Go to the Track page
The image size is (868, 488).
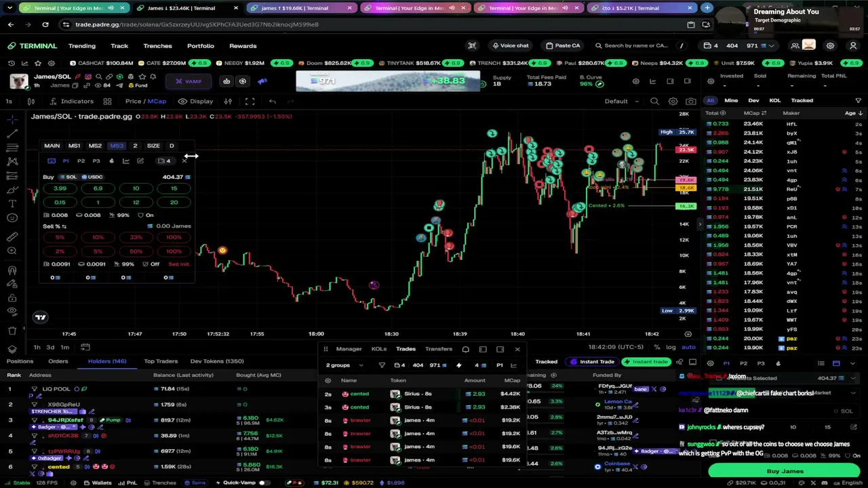tap(119, 46)
